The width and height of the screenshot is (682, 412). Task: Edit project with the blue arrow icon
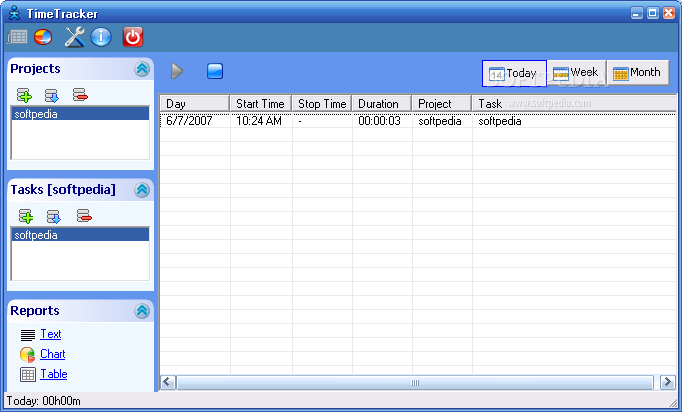[52, 95]
